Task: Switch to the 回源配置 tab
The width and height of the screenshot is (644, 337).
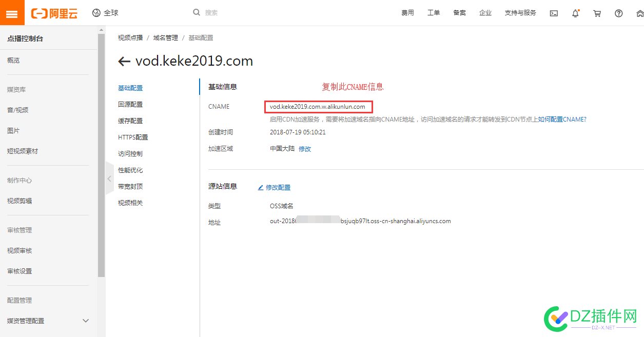Action: pos(130,105)
